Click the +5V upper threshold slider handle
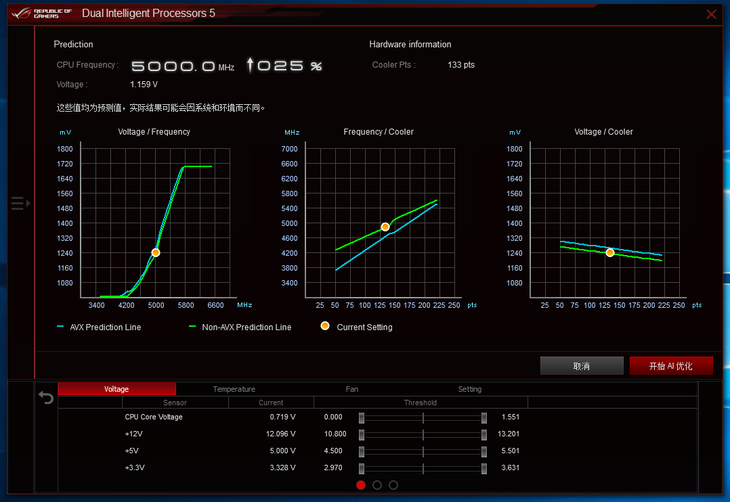730x502 pixels. 484,451
